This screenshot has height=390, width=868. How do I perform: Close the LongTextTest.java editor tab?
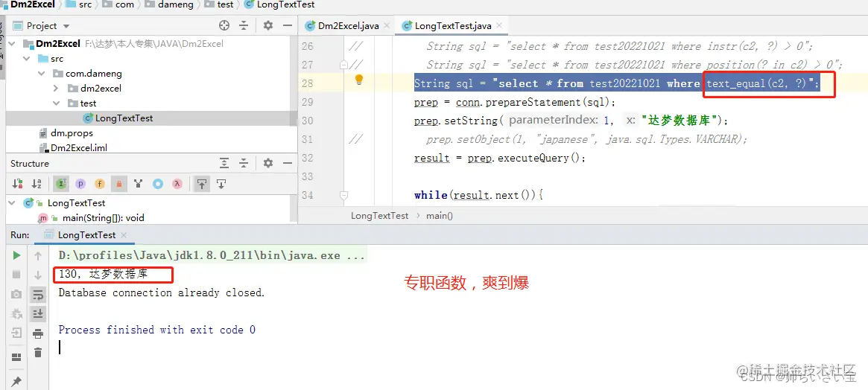click(x=498, y=25)
